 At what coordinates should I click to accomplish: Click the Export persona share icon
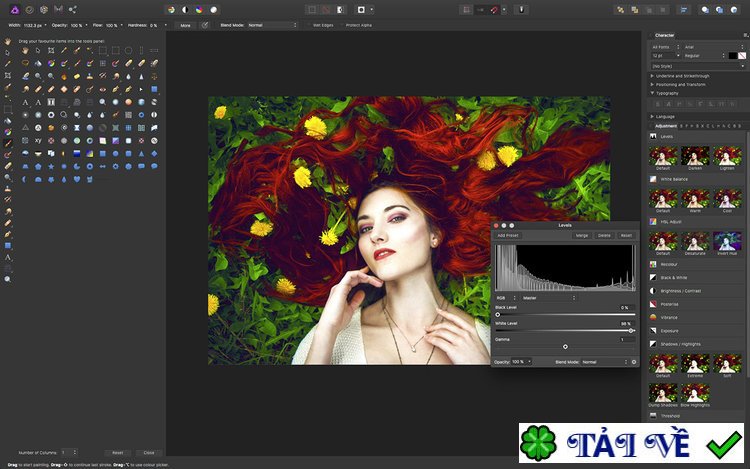(x=73, y=9)
